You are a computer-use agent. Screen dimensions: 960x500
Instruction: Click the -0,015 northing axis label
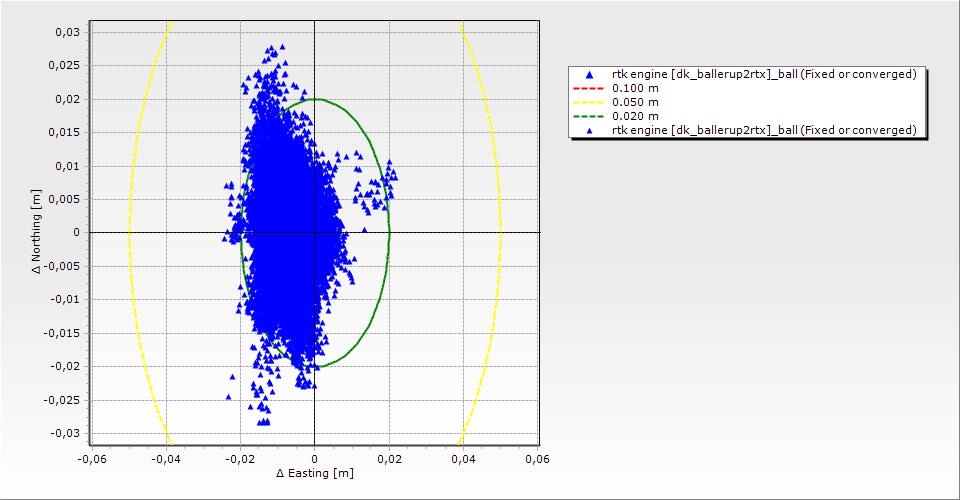(62, 333)
